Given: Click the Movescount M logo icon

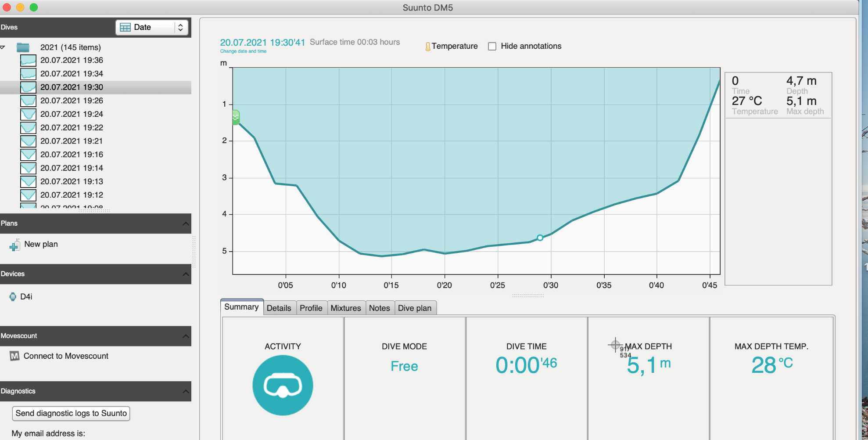Looking at the screenshot, I should 14,356.
